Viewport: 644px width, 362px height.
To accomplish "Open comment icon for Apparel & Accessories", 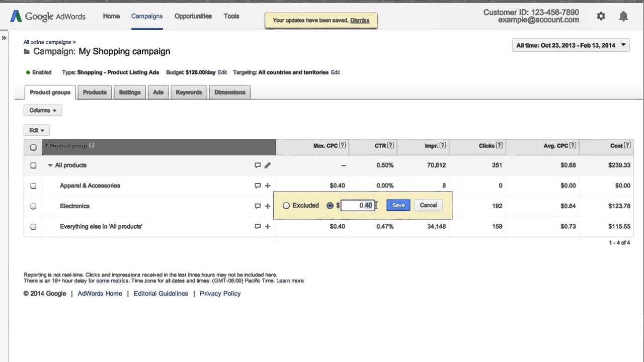I will point(258,186).
